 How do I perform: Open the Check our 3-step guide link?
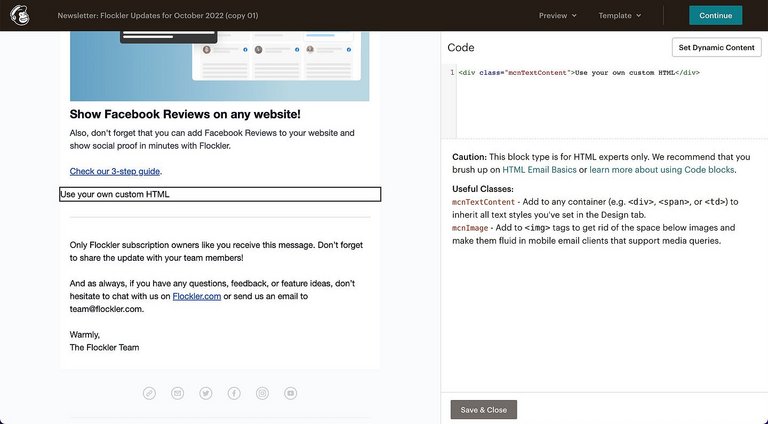115,171
